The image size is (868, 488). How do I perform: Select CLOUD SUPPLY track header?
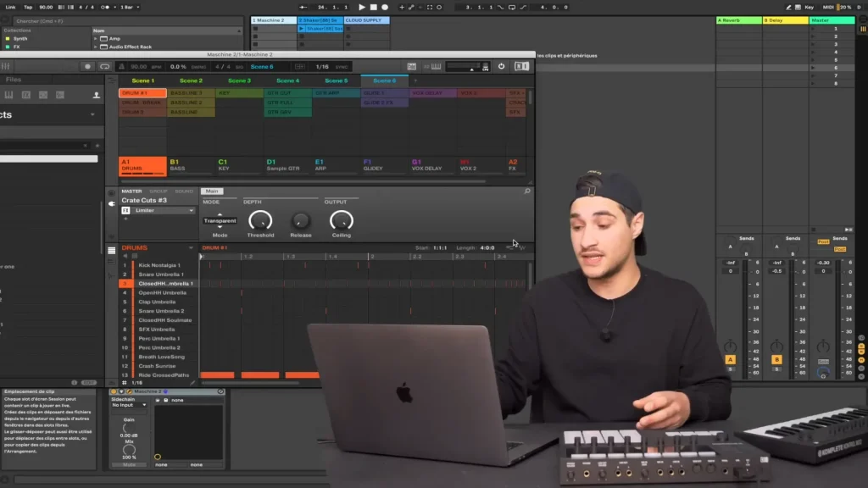tap(366, 20)
